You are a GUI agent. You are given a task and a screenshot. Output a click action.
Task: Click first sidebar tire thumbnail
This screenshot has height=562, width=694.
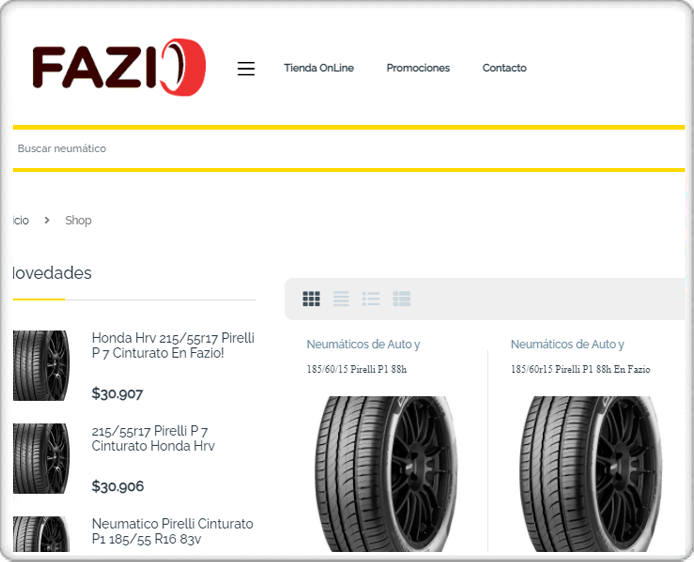coord(41,366)
